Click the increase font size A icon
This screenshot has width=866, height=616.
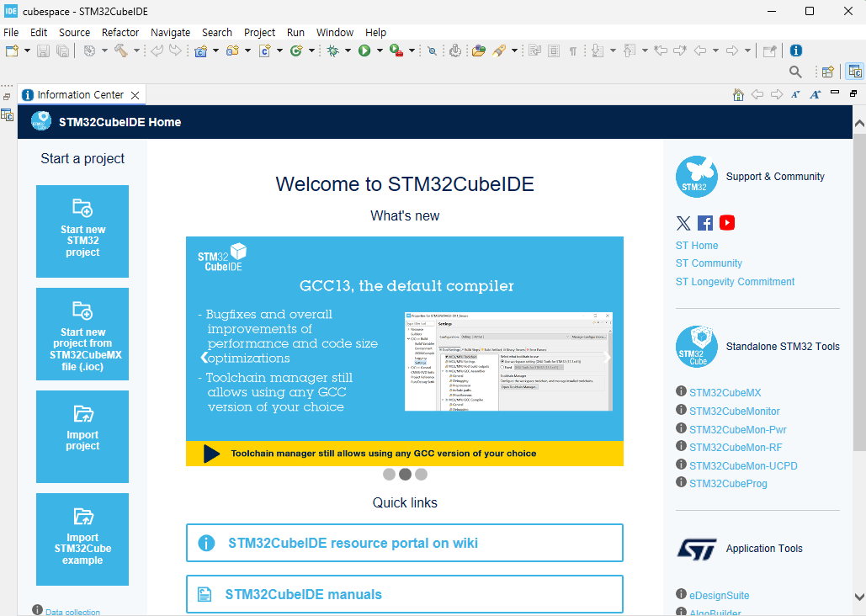click(x=816, y=94)
